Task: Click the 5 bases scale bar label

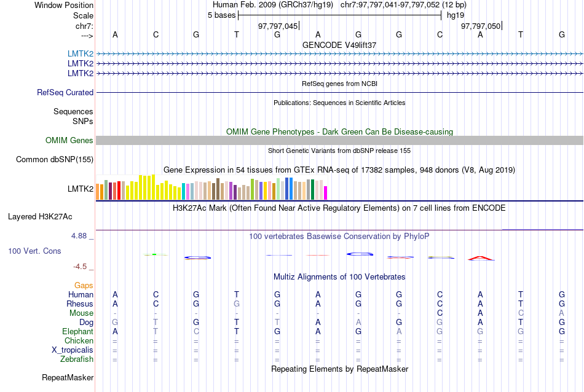Action: (x=221, y=15)
